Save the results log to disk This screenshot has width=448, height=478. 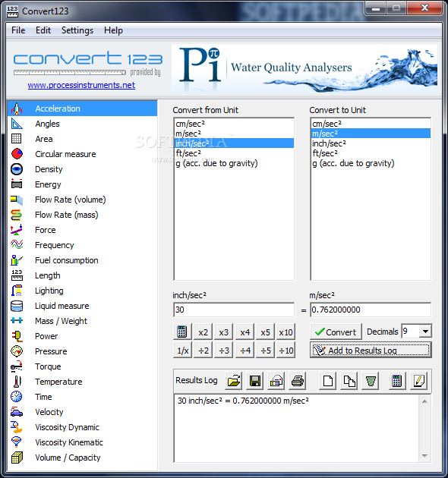click(255, 381)
